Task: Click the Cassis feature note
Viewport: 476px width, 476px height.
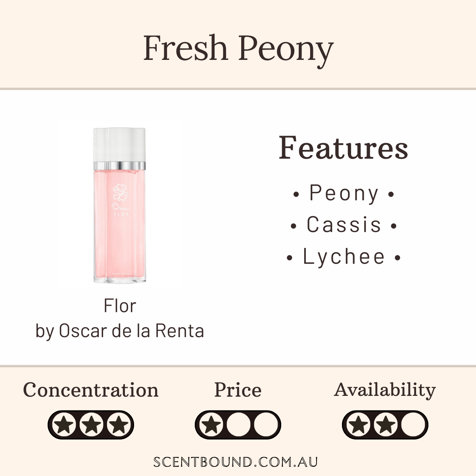Action: click(x=344, y=225)
